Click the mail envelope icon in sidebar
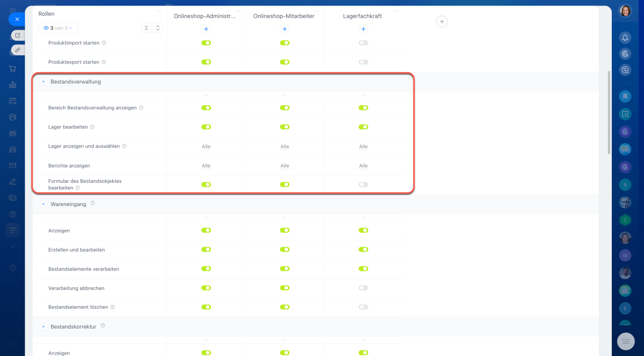Image resolution: width=644 pixels, height=356 pixels. point(13,165)
